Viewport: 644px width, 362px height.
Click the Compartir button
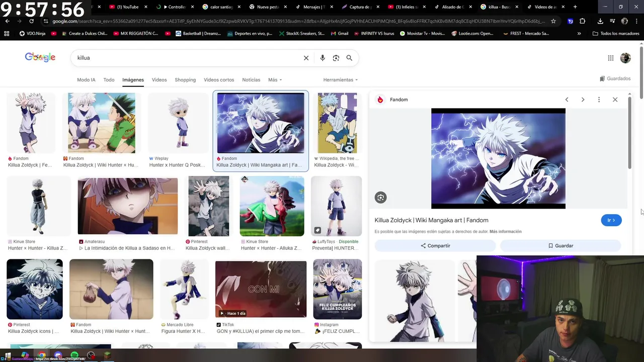[435, 246]
